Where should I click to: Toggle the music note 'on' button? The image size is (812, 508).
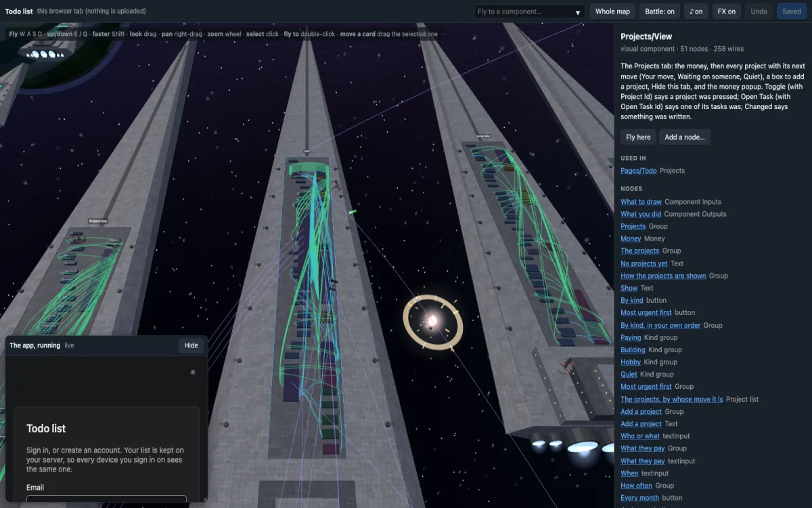pyautogui.click(x=696, y=12)
